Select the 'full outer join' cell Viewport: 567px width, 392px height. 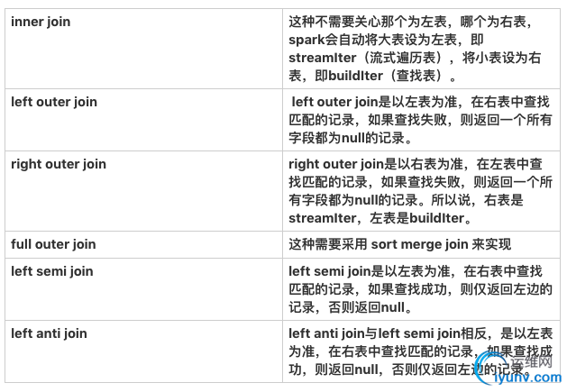point(143,244)
